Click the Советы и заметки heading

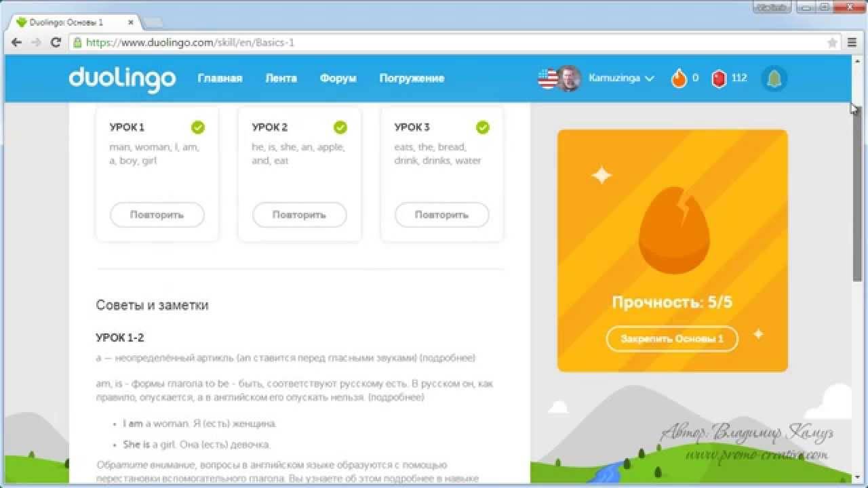pyautogui.click(x=152, y=306)
